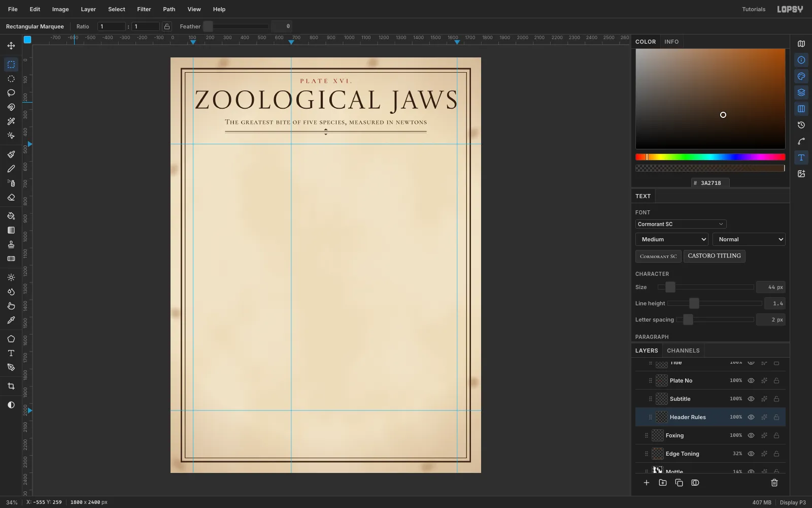The height and width of the screenshot is (508, 812).
Task: Hide the Edge Toning layer
Action: tap(751, 454)
